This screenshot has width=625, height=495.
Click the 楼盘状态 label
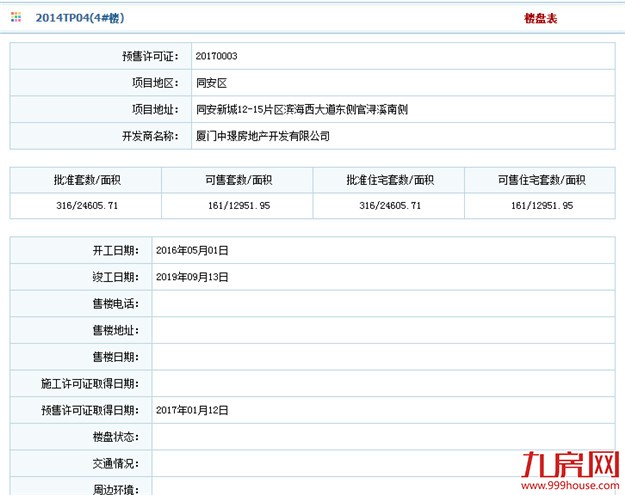coord(116,437)
